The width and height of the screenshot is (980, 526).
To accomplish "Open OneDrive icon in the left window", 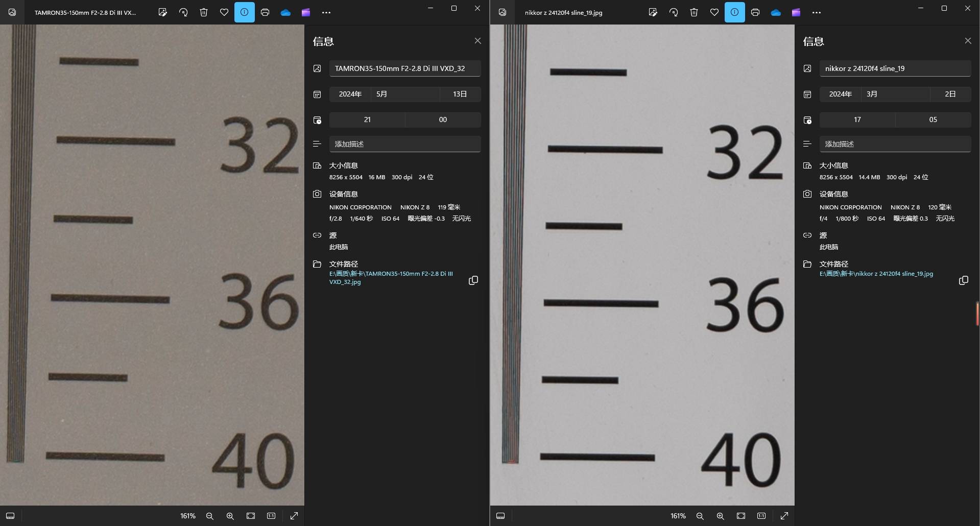I will pos(285,12).
